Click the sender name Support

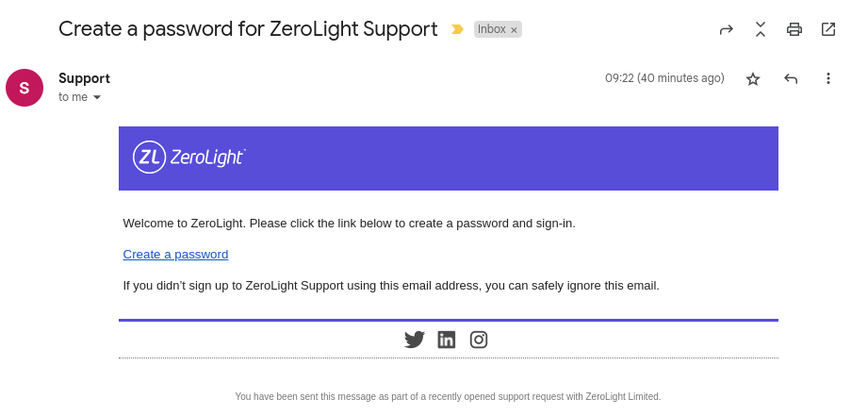pyautogui.click(x=84, y=78)
